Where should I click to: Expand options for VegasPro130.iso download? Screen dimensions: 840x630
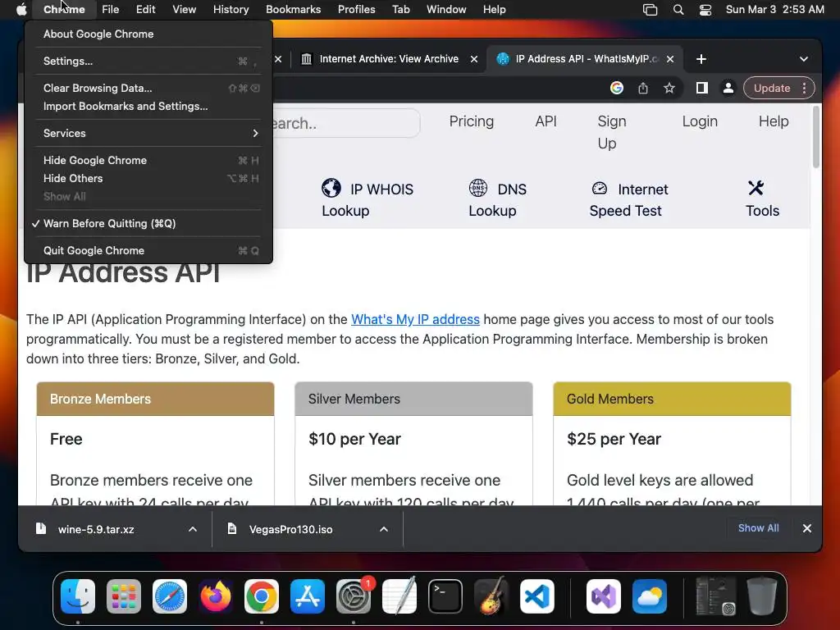click(384, 529)
